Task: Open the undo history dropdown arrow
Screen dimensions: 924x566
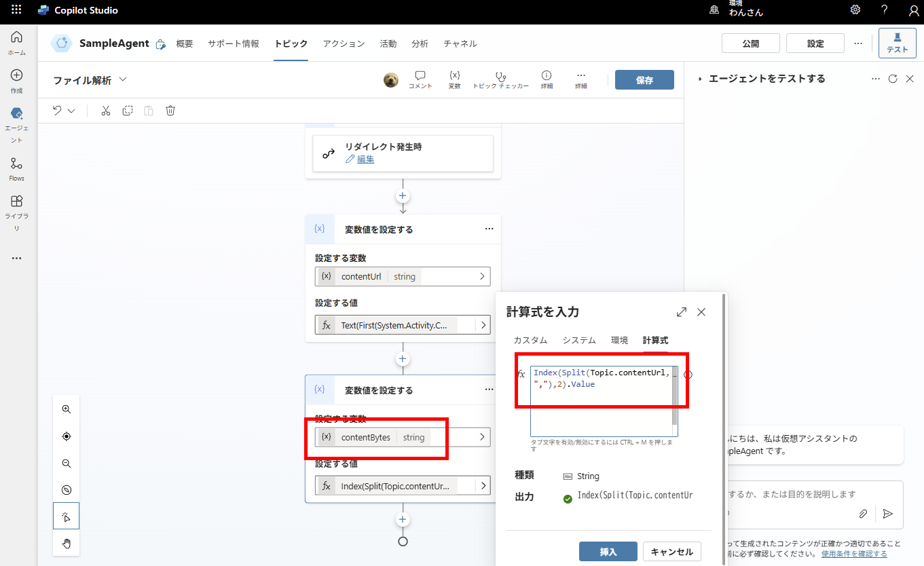Action: [73, 110]
